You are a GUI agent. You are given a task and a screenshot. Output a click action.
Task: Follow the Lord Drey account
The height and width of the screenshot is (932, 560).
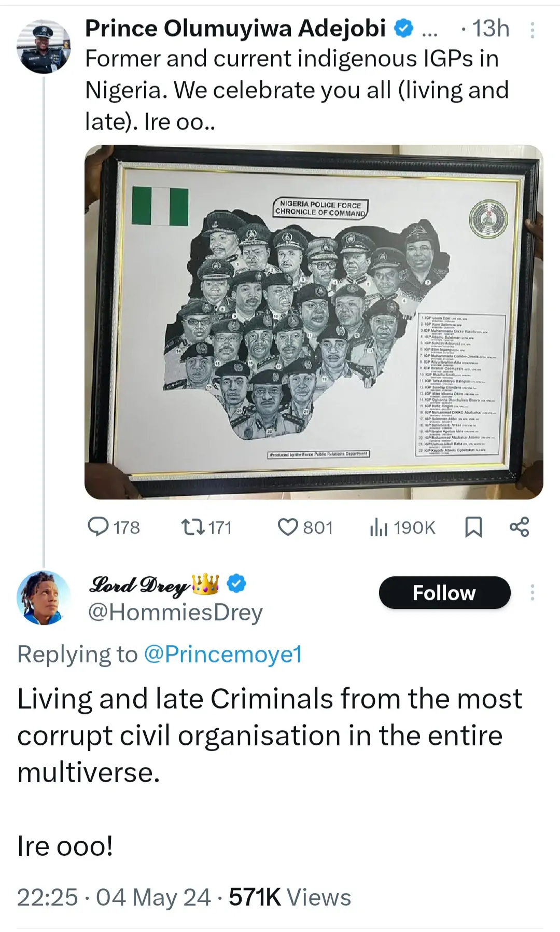[x=444, y=592]
